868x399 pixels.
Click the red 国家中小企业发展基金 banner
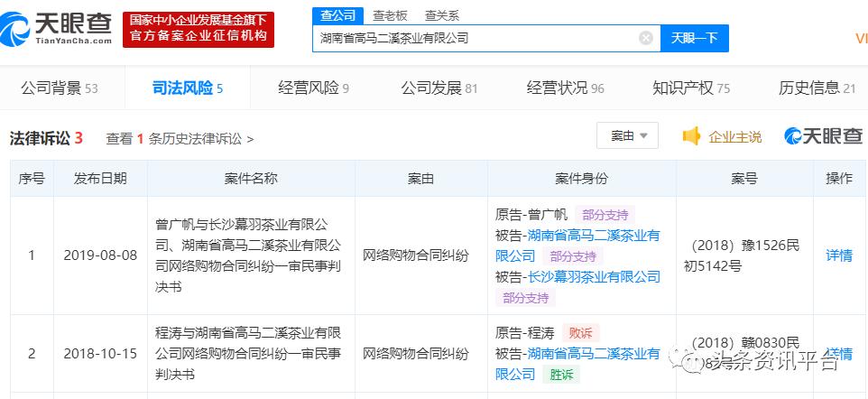(199, 29)
